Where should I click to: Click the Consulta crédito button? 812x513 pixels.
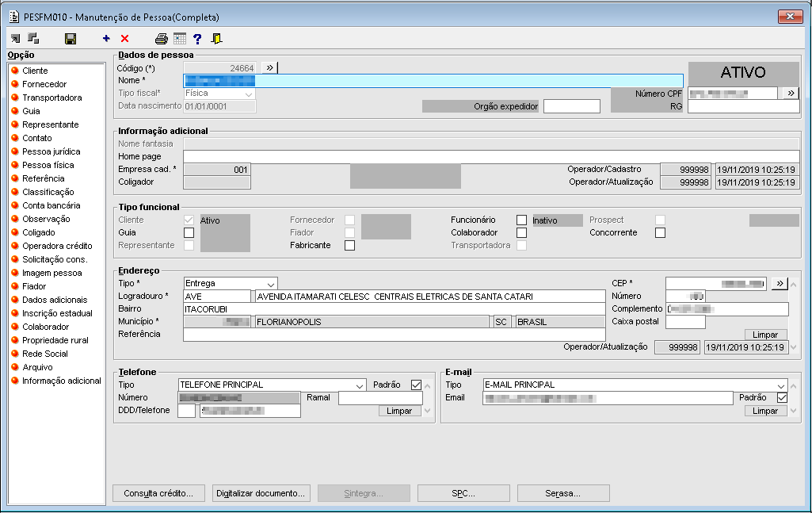(x=158, y=493)
